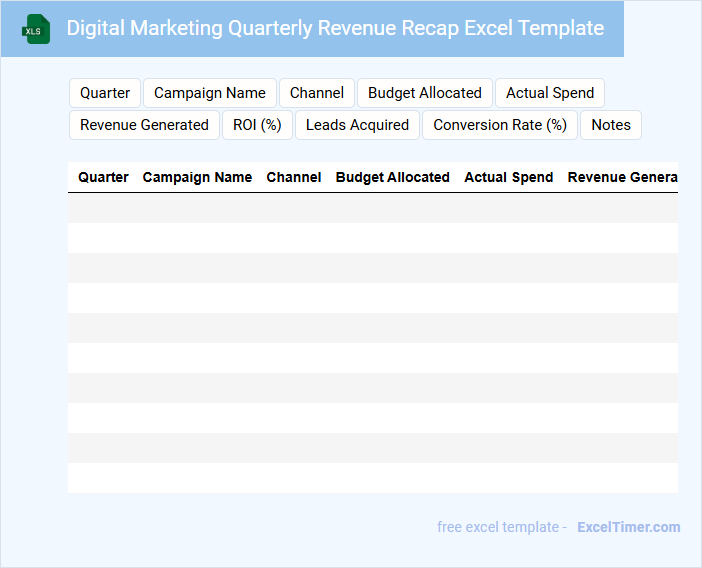Screen dimensions: 702x568
Task: Click the Campaign Name tag
Action: (210, 93)
